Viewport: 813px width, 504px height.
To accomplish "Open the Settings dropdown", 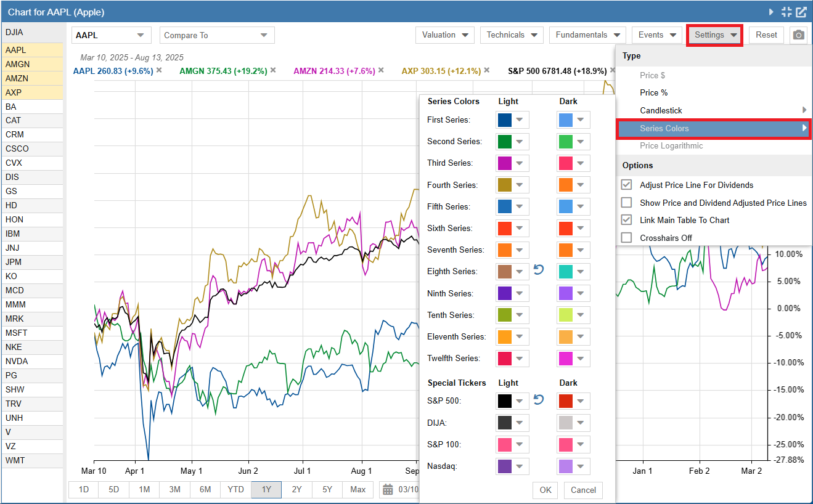I will coord(715,35).
